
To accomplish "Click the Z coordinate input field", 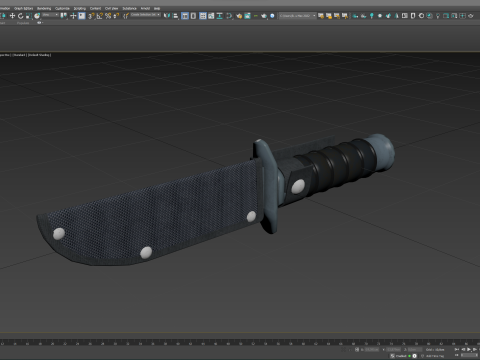I will (415, 350).
